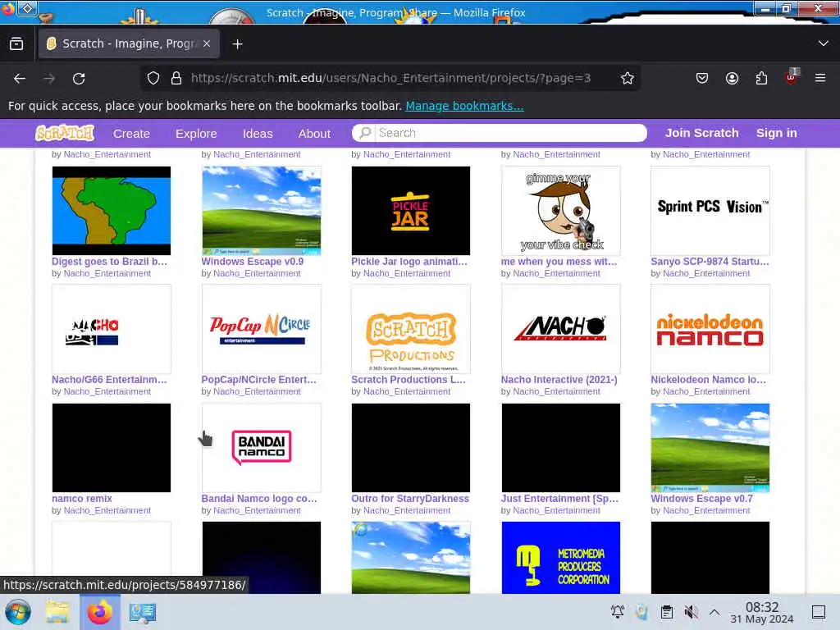The height and width of the screenshot is (630, 840).
Task: Switch to Firefox in the taskbar
Action: pyautogui.click(x=99, y=612)
